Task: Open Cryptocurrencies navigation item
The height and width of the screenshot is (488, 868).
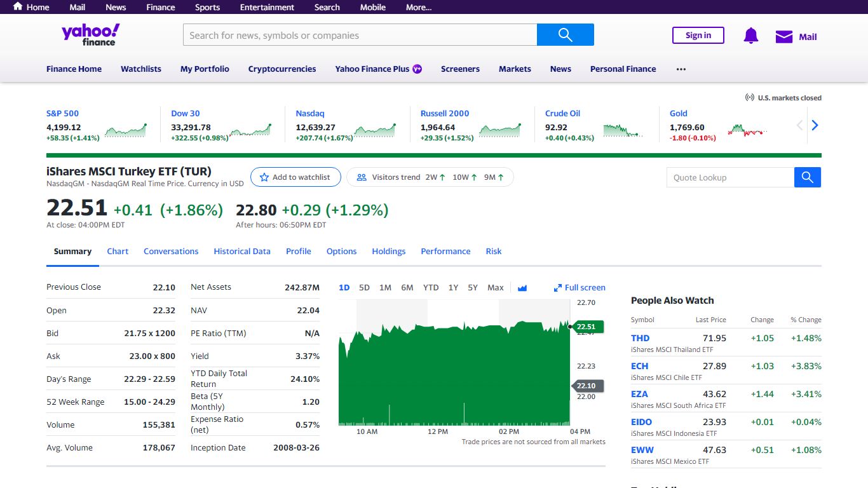Action: [x=282, y=69]
